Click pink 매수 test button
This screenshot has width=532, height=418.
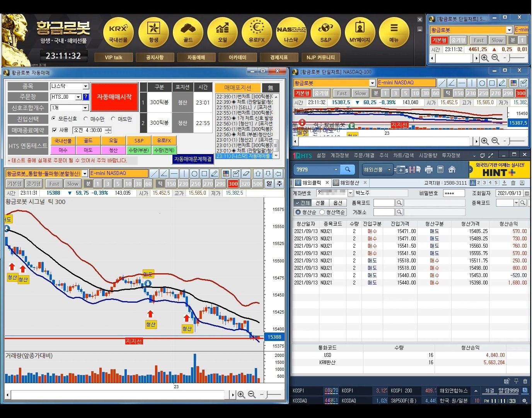63,150
